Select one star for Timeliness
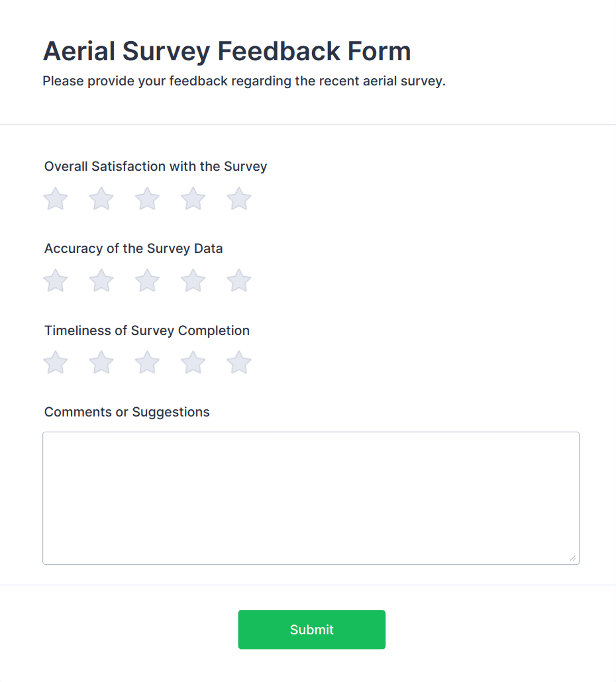Screen dimensions: 616x682 (56, 362)
